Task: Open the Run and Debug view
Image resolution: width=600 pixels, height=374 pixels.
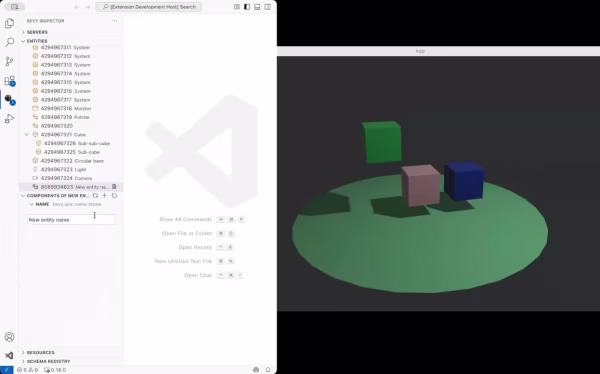Action: (x=9, y=119)
